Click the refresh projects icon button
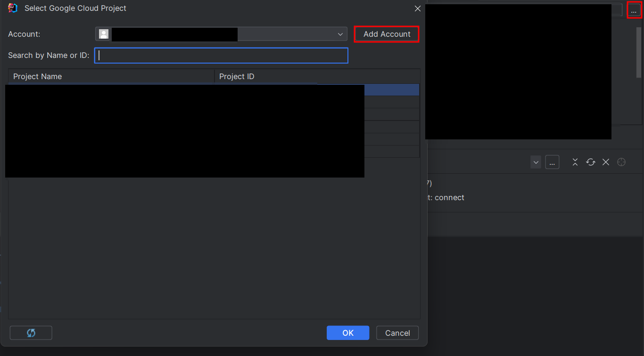Screen dimensions: 644x356 [31, 333]
